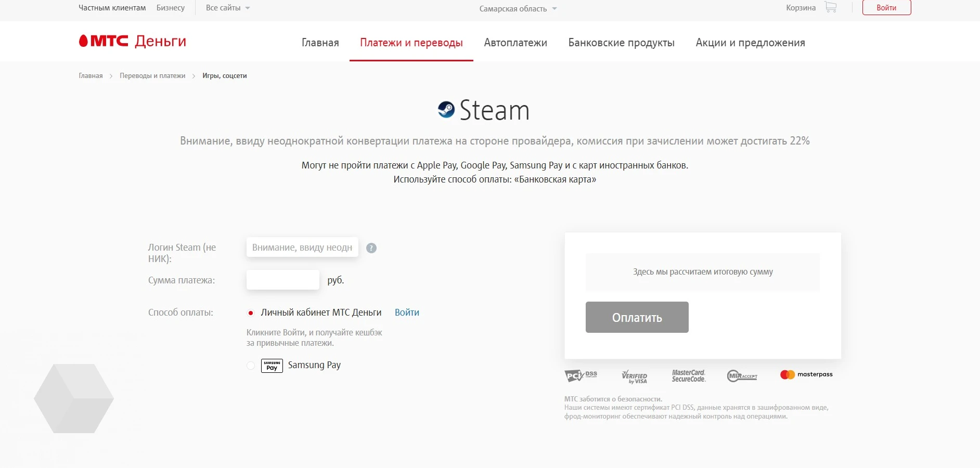Viewport: 980px width, 468px height.
Task: Click the question mark help icon
Action: point(371,248)
